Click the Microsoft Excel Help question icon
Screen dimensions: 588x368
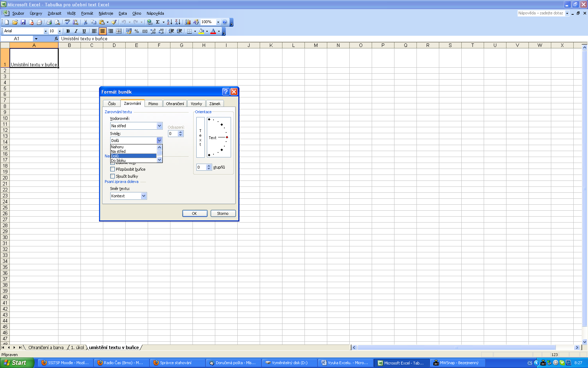click(225, 22)
